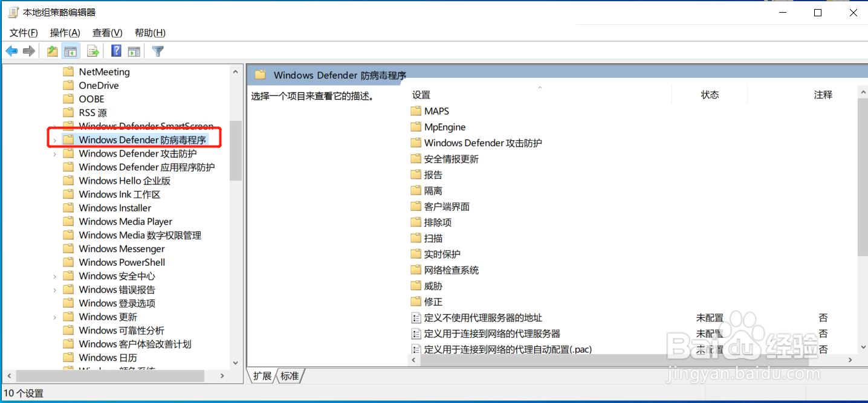Click the Filter funnel toolbar icon
Viewport: 868px width, 403px height.
coord(158,51)
